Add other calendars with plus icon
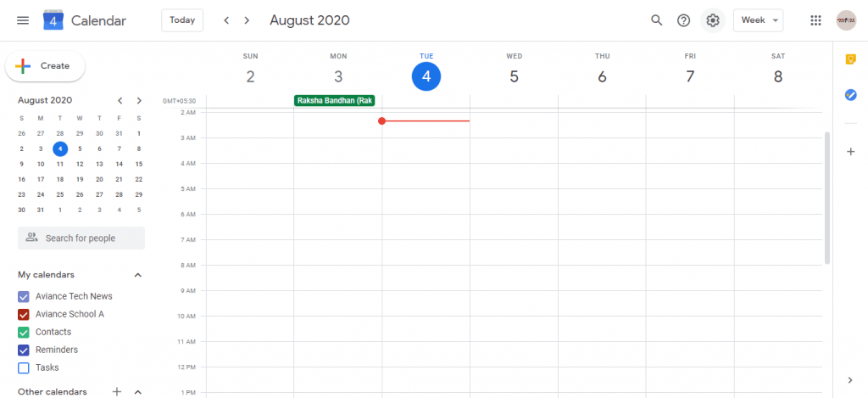Image resolution: width=868 pixels, height=398 pixels. click(x=117, y=392)
